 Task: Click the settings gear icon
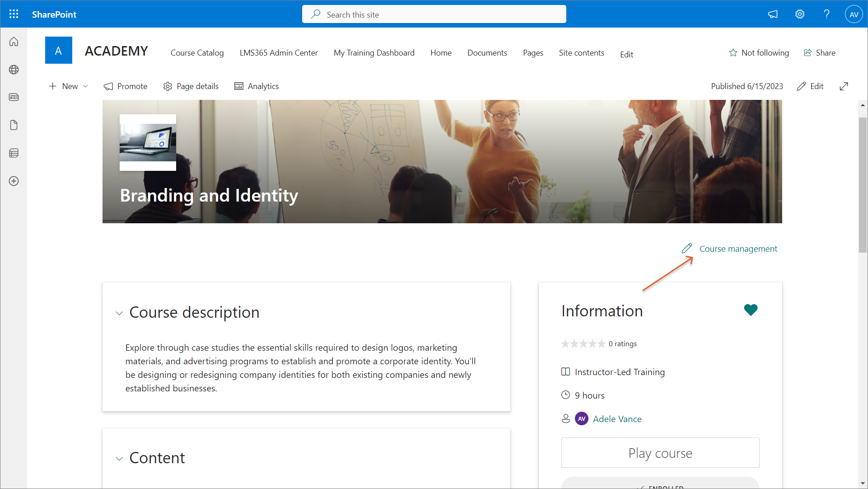pos(800,14)
